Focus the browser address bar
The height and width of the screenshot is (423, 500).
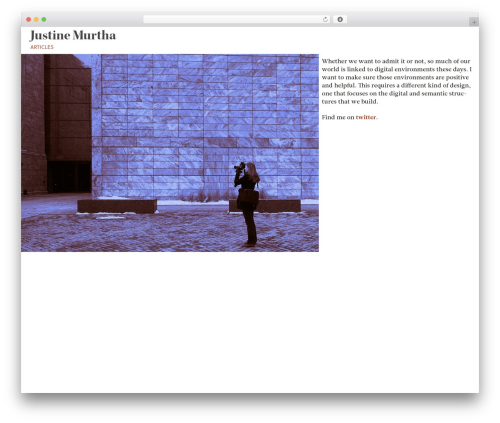point(236,19)
